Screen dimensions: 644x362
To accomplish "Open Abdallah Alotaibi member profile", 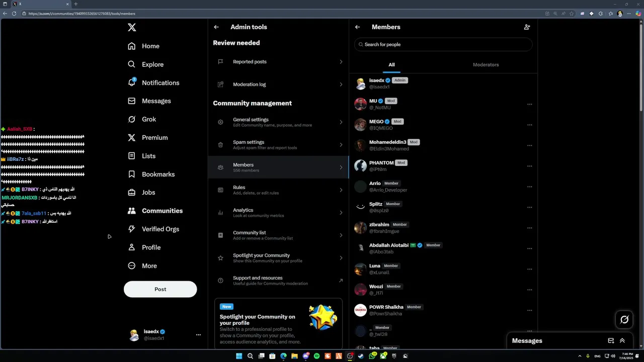I will (x=443, y=248).
